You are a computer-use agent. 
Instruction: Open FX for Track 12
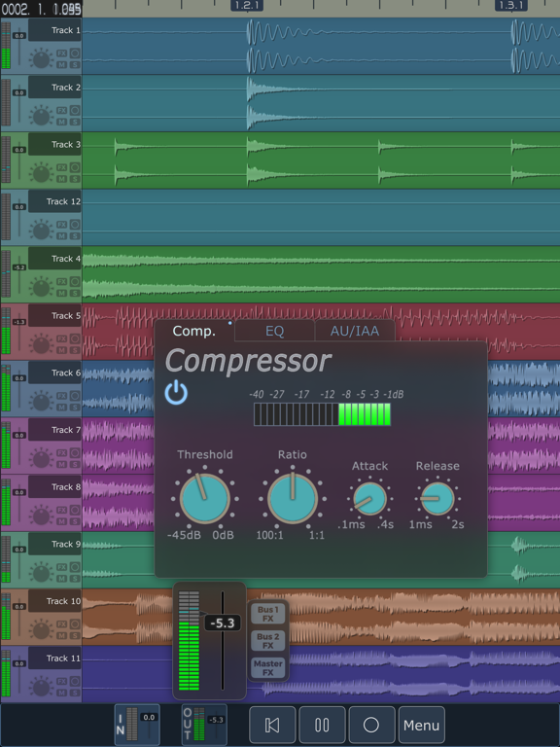click(x=62, y=225)
